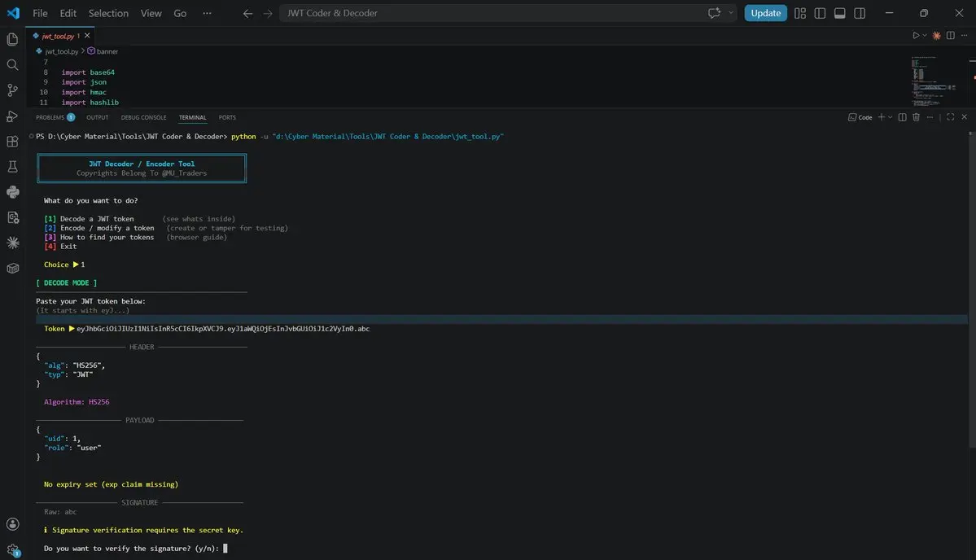Toggle bottom Panel visibility
Viewport: 976px width, 560px height.
[x=840, y=13]
